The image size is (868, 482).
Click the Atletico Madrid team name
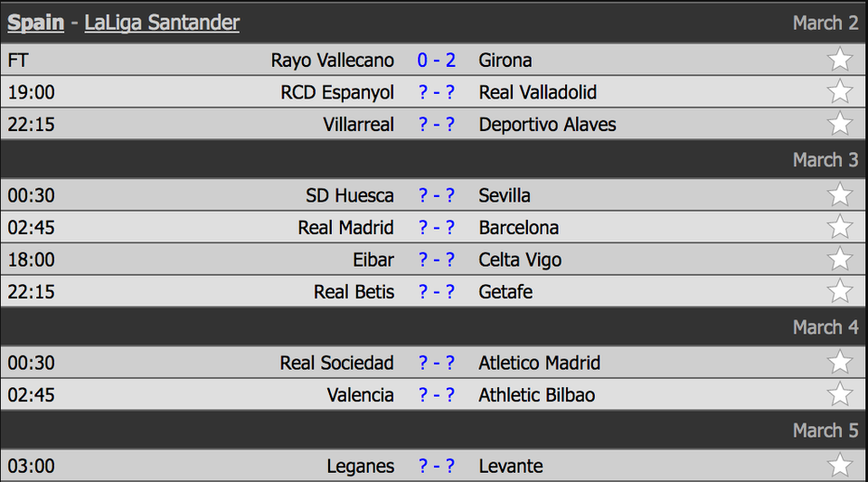pos(539,364)
